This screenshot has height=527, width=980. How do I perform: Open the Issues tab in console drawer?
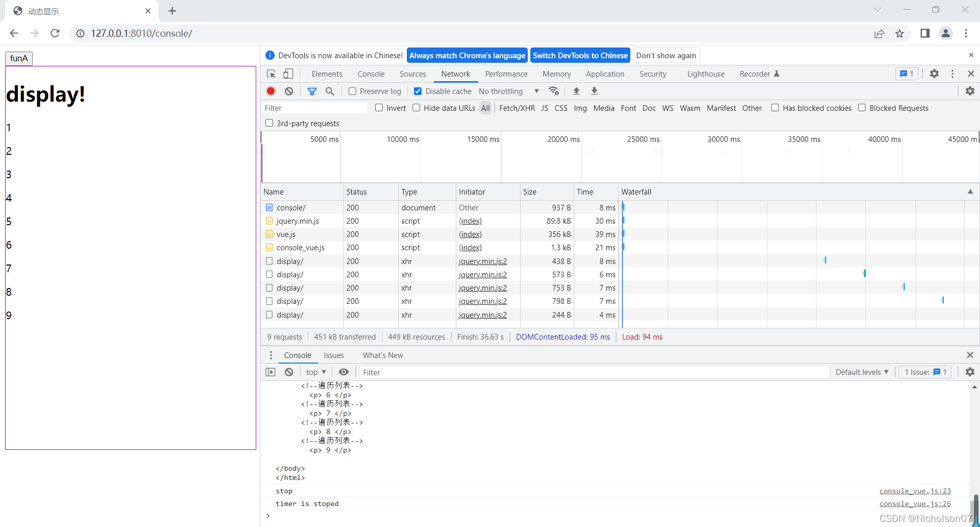333,355
